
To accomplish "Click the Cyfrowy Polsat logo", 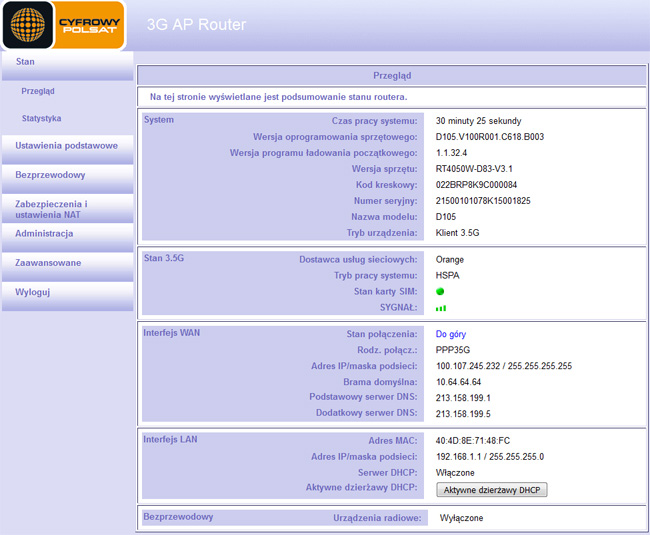I will pos(63,25).
